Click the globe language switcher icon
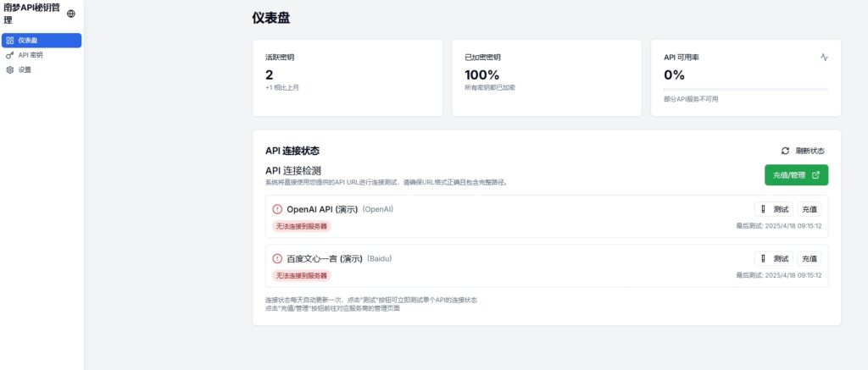Screen dimensions: 868x370 [x=70, y=14]
